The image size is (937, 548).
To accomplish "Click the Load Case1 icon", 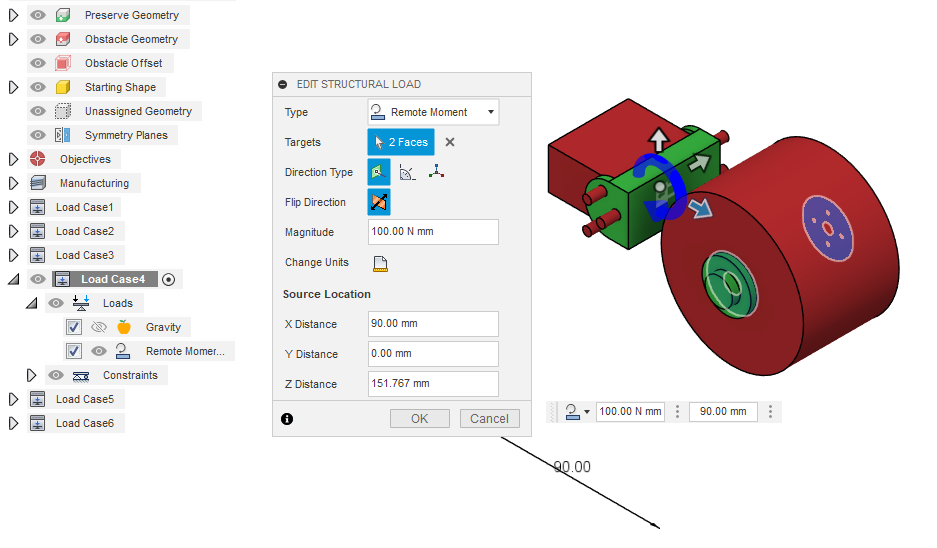I will click(x=38, y=207).
